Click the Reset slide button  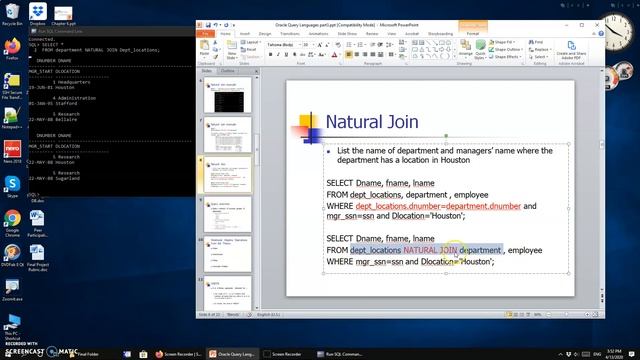[x=249, y=49]
